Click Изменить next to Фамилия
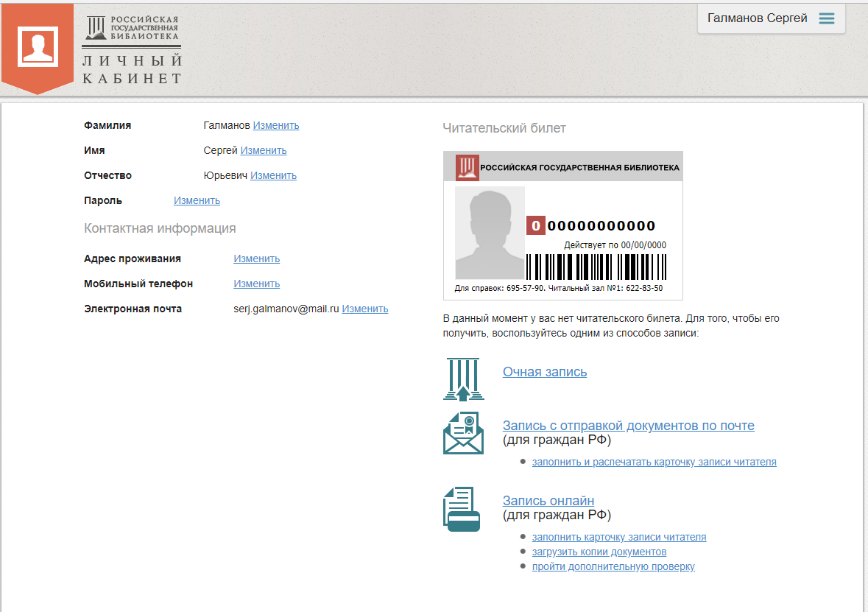The image size is (868, 612). pyautogui.click(x=276, y=125)
